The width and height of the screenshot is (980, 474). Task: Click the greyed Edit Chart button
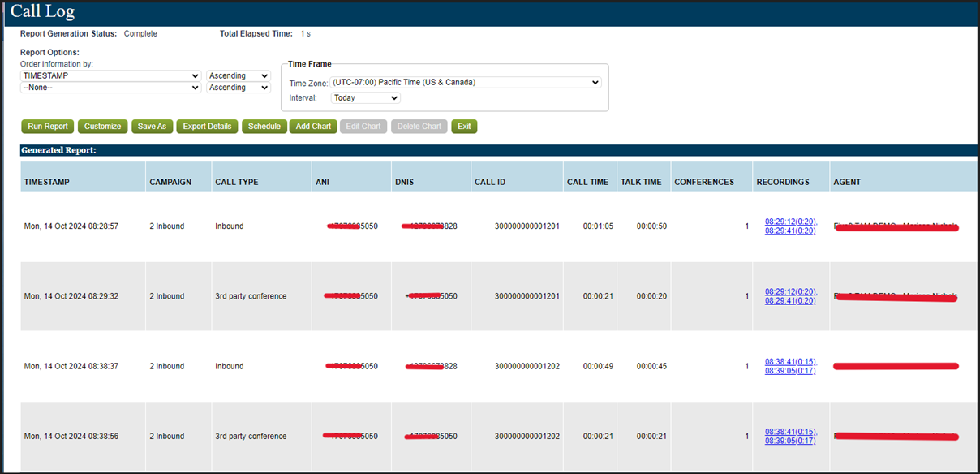(363, 127)
